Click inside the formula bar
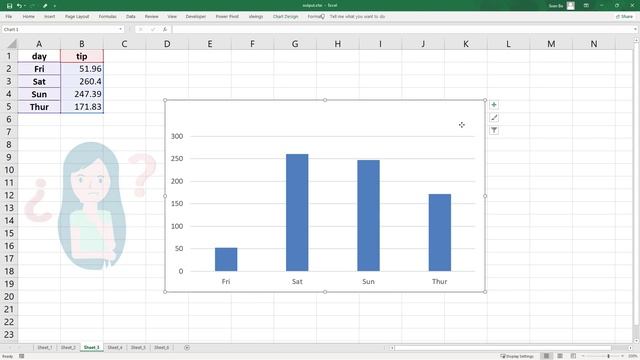This screenshot has width=640, height=360. pyautogui.click(x=402, y=29)
